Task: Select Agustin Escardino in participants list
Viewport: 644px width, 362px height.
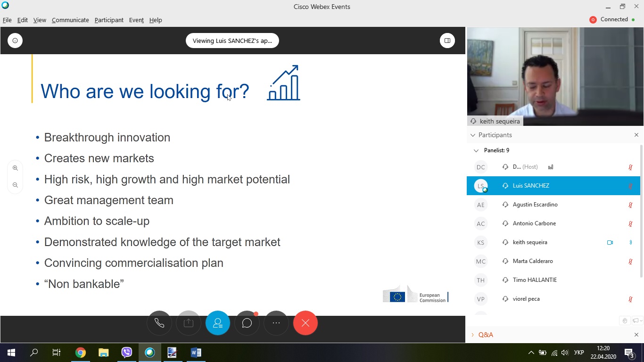Action: [553, 205]
